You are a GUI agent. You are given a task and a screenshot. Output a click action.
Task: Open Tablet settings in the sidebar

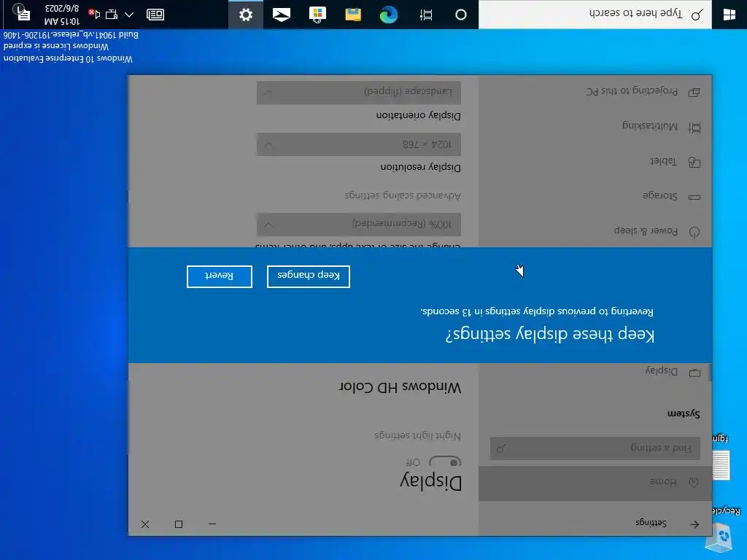[x=595, y=162]
